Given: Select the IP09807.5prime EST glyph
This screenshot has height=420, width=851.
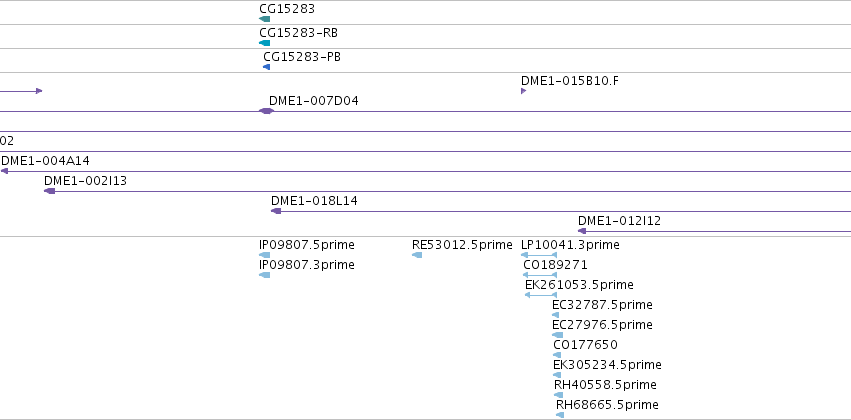Looking at the screenshot, I should click(264, 255).
